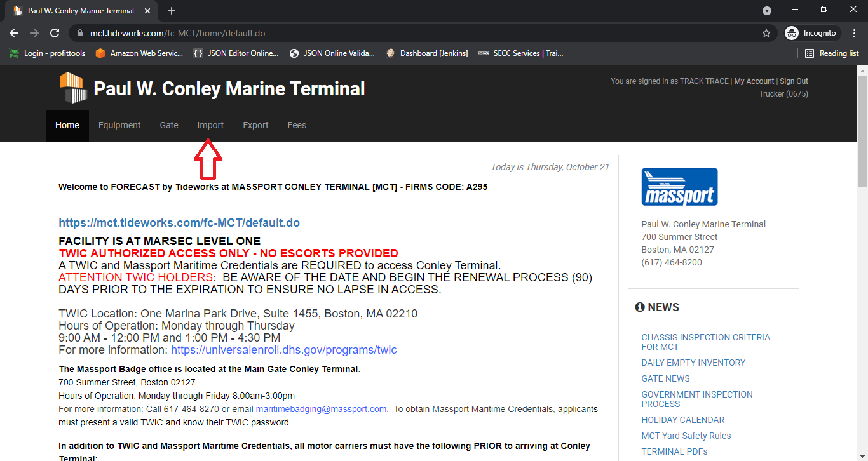The image size is (868, 461).
Task: Open a new browser tab
Action: 172,11
